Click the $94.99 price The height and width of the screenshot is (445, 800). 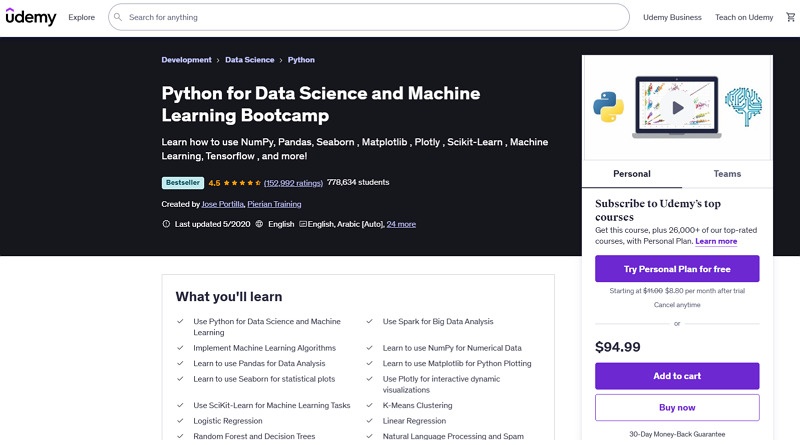click(x=617, y=347)
